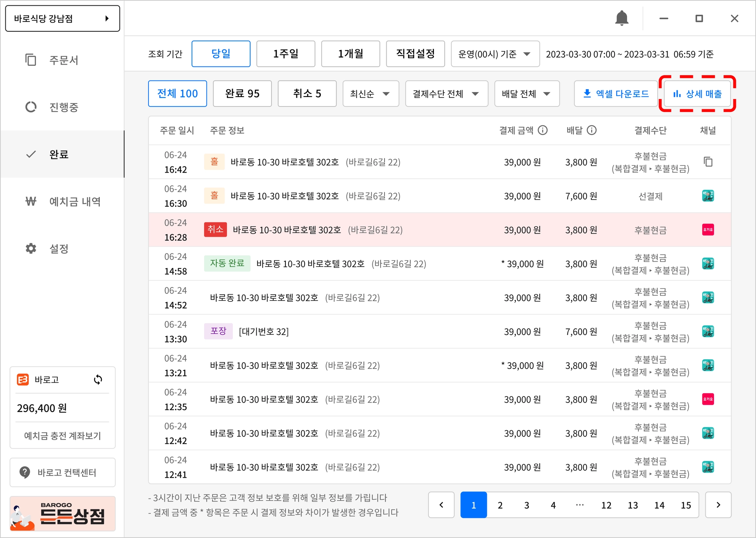The image size is (756, 538).
Task: Open the 최신순 sort dropdown
Action: [x=370, y=93]
